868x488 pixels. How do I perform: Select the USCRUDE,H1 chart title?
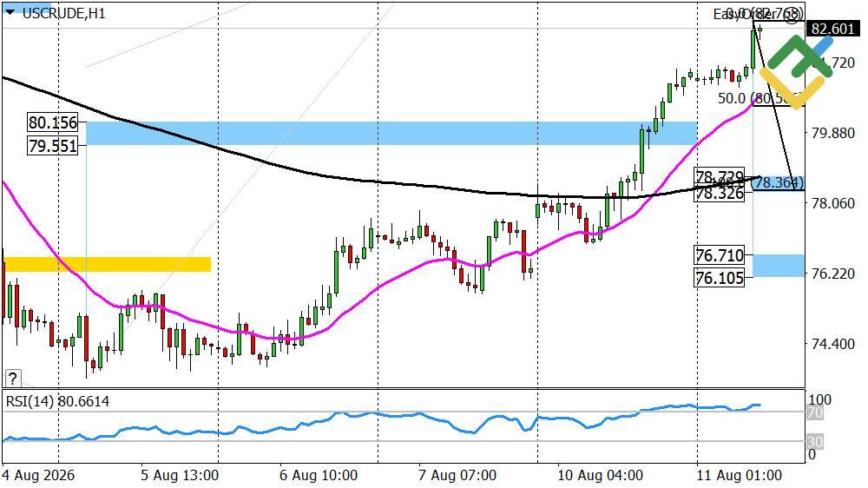pyautogui.click(x=63, y=13)
